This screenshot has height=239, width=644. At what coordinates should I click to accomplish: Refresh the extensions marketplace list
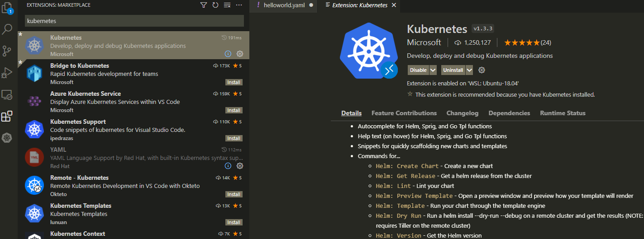(x=215, y=5)
